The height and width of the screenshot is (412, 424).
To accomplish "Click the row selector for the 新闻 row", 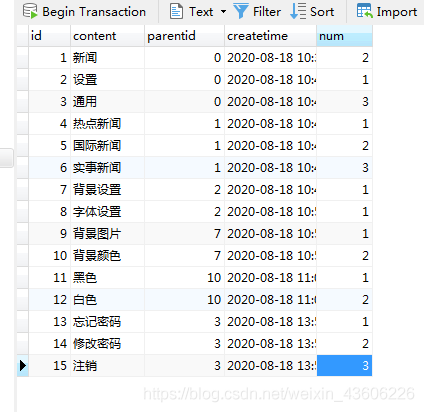I will (23, 58).
